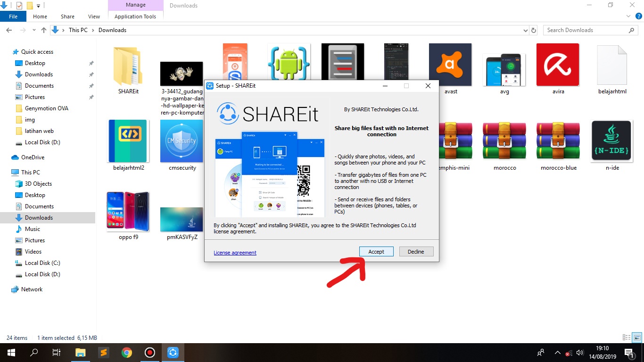Select the morocco-blue archive icon

[x=558, y=141]
